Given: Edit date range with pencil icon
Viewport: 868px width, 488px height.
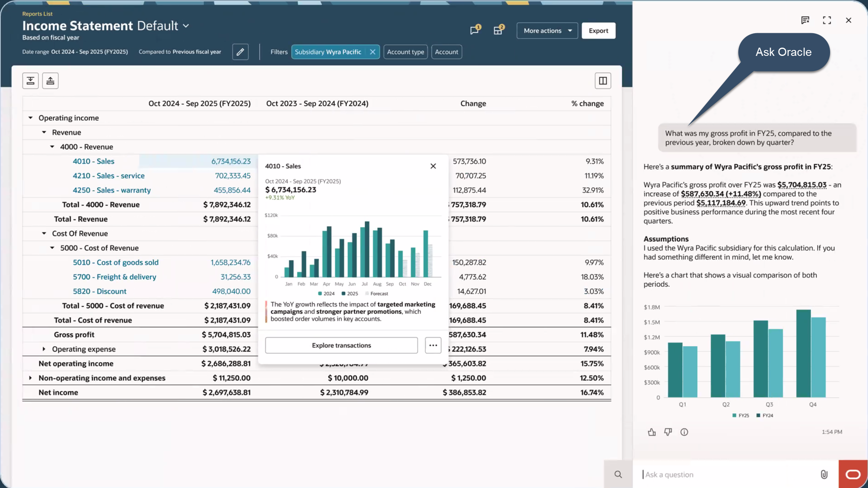Looking at the screenshot, I should point(240,52).
